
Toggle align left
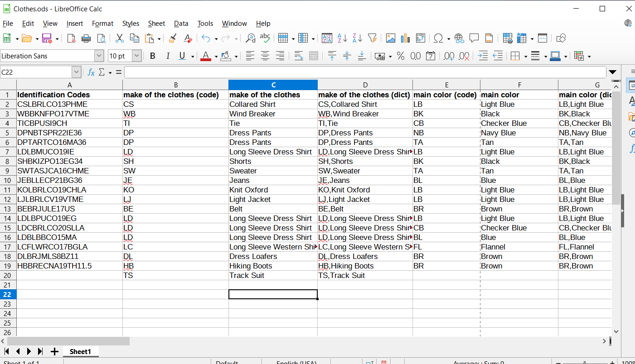click(x=250, y=56)
